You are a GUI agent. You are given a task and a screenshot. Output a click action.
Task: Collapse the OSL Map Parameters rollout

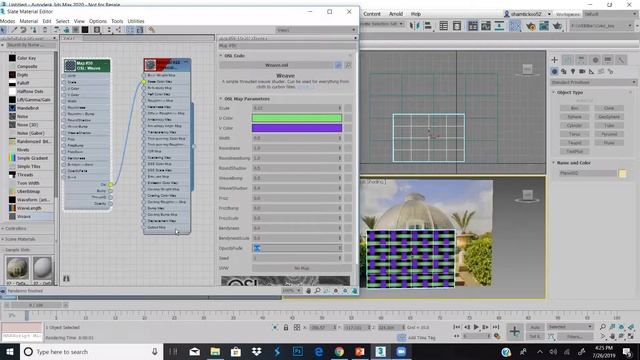221,99
